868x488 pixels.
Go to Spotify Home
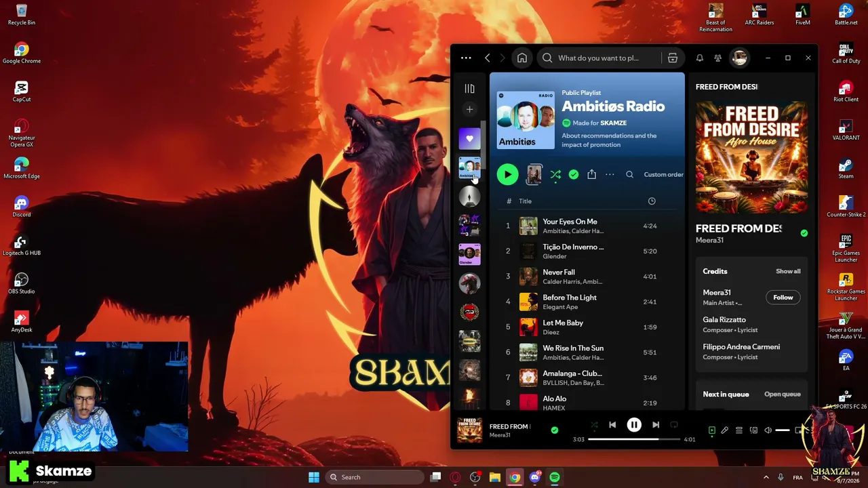click(x=522, y=58)
